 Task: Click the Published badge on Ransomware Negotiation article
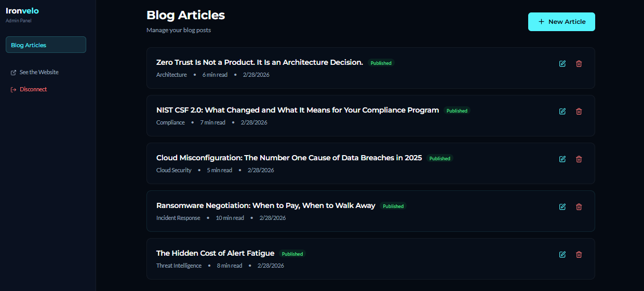(x=393, y=206)
